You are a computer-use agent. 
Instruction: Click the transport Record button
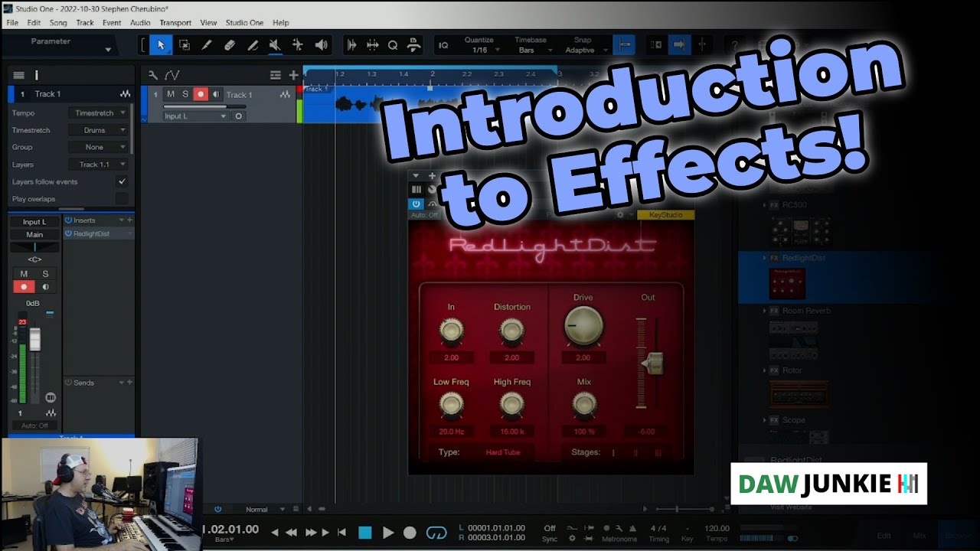410,533
